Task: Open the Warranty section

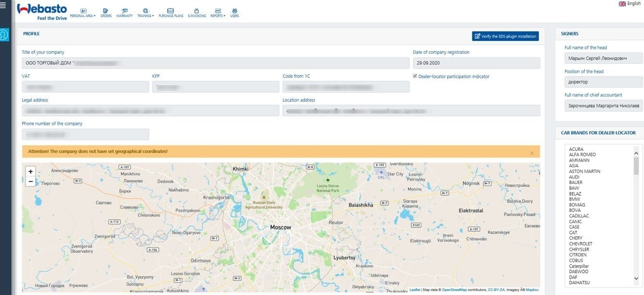Action: pyautogui.click(x=124, y=13)
